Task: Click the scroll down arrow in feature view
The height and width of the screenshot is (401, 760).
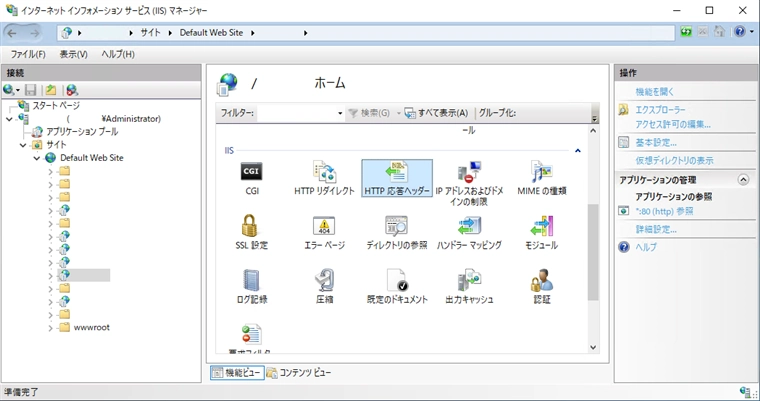Action: [x=593, y=347]
